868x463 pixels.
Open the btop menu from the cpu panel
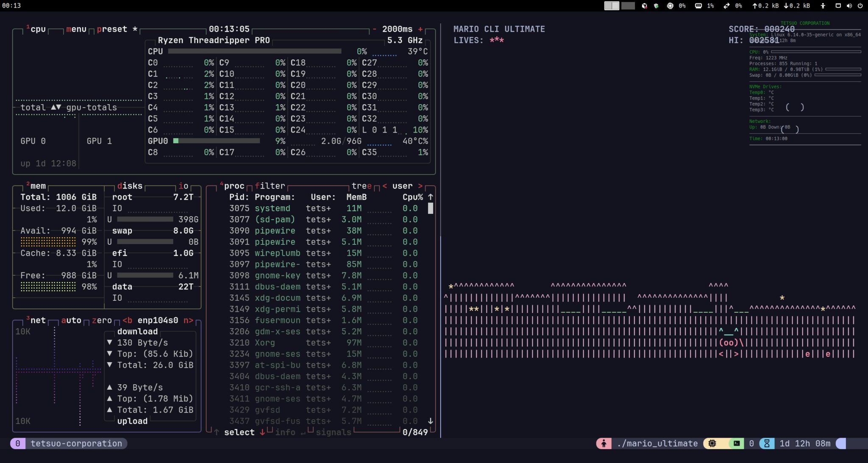point(76,29)
